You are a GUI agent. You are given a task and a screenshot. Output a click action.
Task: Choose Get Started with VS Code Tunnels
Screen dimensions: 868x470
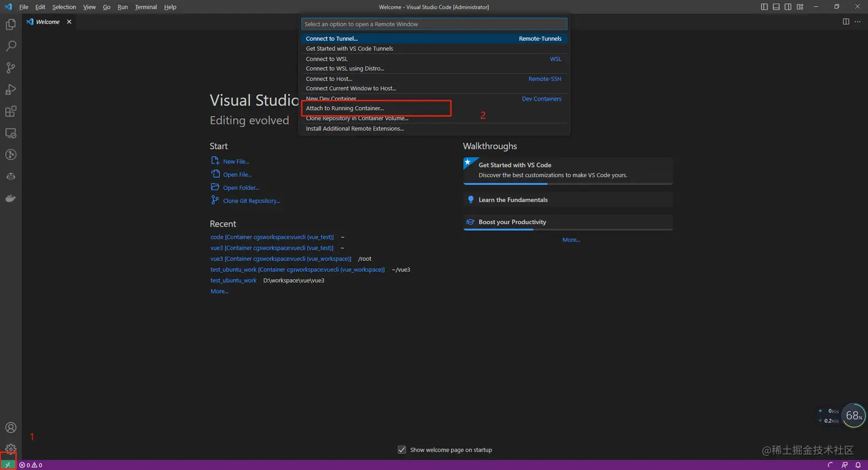pyautogui.click(x=434, y=49)
